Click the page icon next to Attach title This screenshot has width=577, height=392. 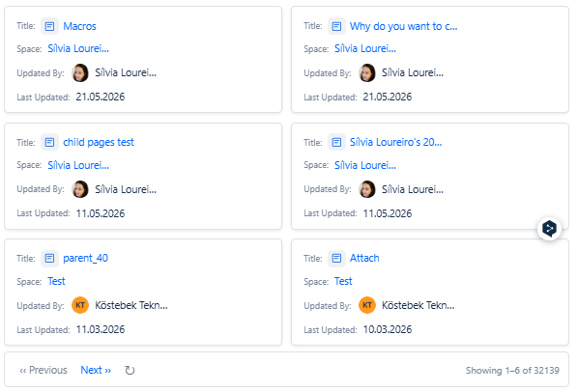coord(336,258)
